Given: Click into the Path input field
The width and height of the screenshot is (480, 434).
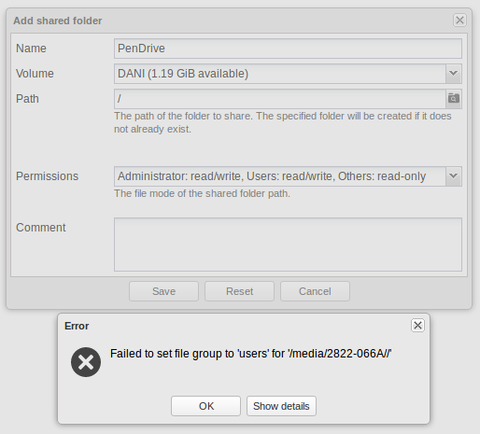Looking at the screenshot, I should [x=280, y=99].
